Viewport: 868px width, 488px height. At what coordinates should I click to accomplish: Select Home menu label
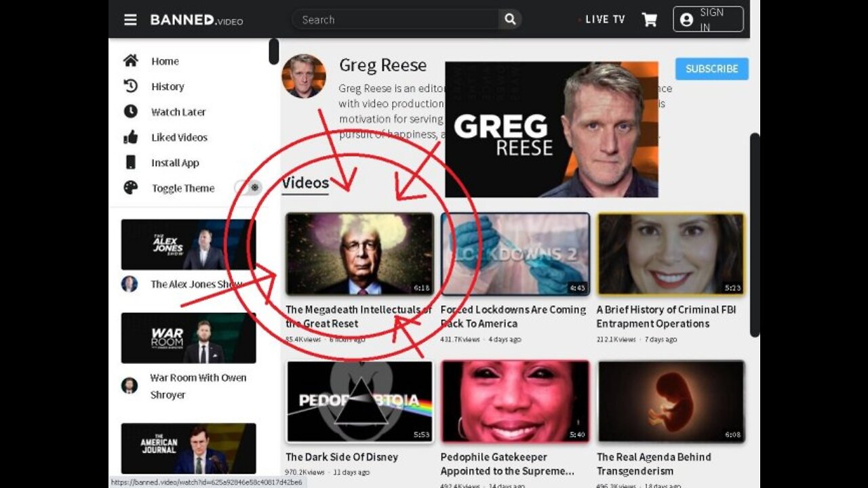click(165, 61)
